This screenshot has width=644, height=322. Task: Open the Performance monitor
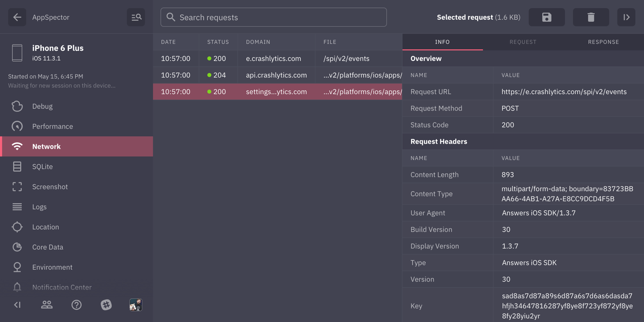pos(52,126)
